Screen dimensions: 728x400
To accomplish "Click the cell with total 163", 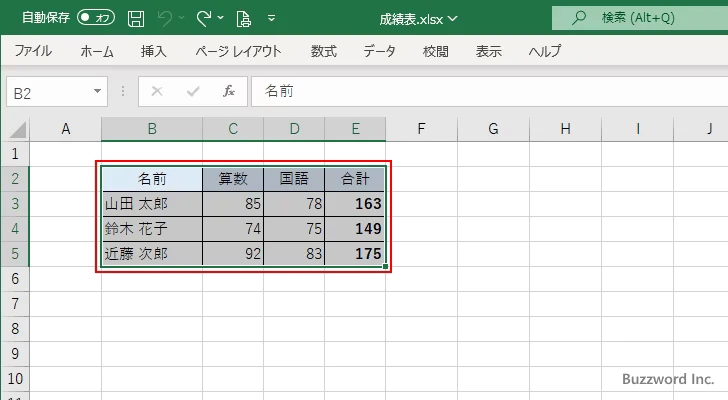I will pyautogui.click(x=355, y=204).
